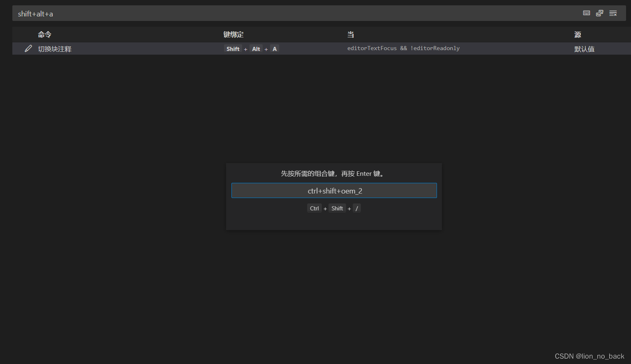The width and height of the screenshot is (631, 364).
Task: Click the pencil edit icon for 切换块注释
Action: (x=28, y=48)
